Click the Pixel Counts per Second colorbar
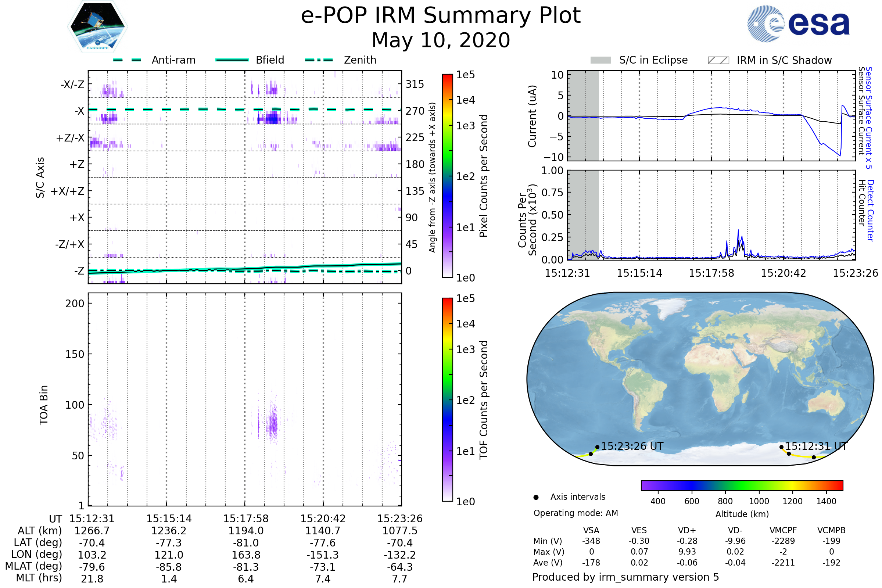The image size is (882, 588). 447,176
